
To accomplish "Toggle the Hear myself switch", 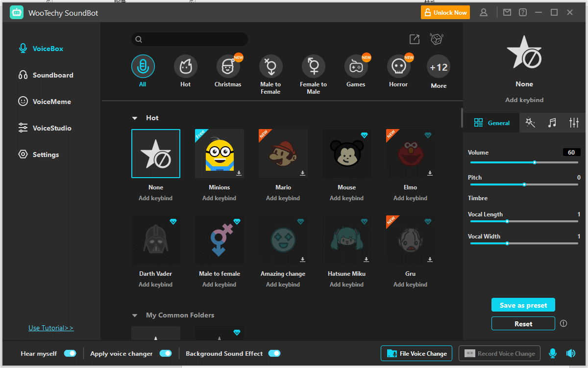I will click(70, 353).
